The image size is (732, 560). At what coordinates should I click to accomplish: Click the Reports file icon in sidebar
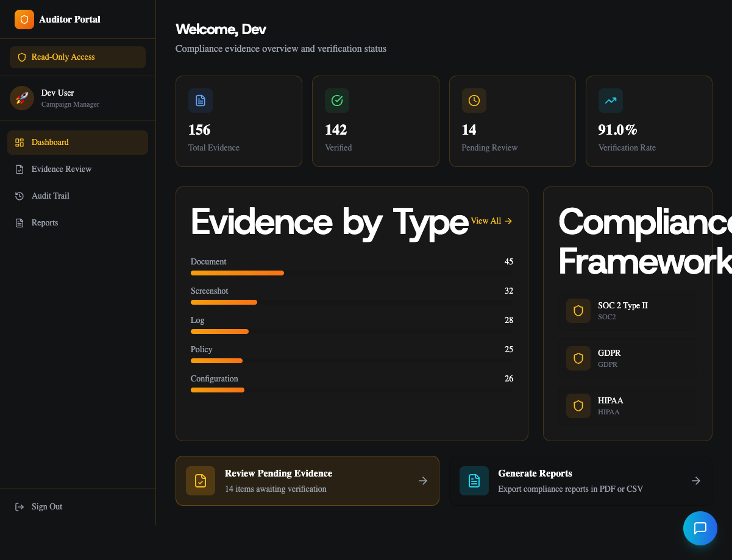coord(19,222)
